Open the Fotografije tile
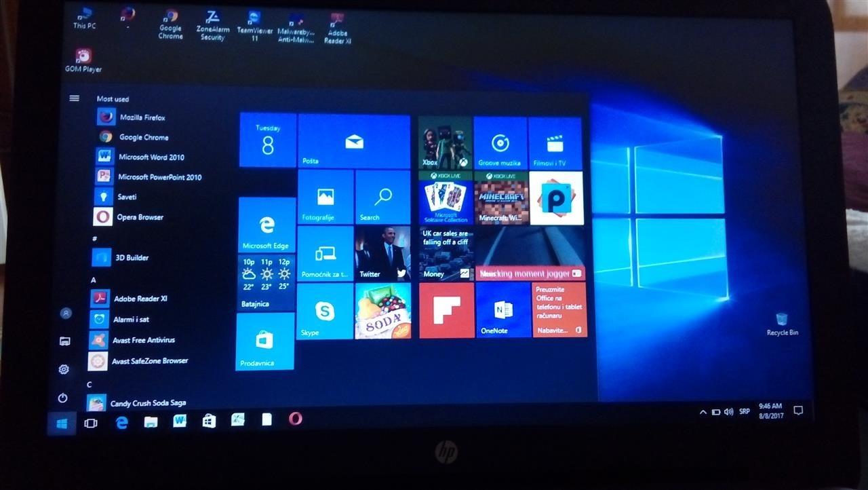868x490 pixels. click(x=325, y=197)
